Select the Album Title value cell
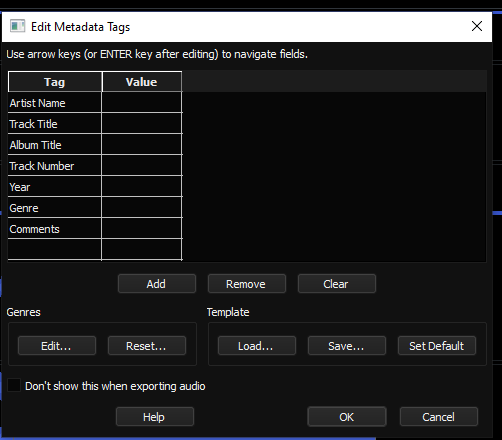 pos(142,145)
